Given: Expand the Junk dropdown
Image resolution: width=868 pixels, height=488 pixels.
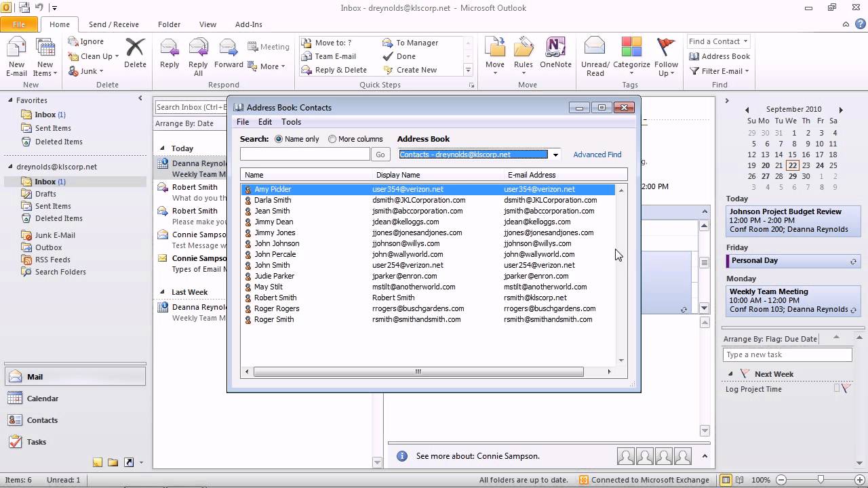Looking at the screenshot, I should [101, 72].
